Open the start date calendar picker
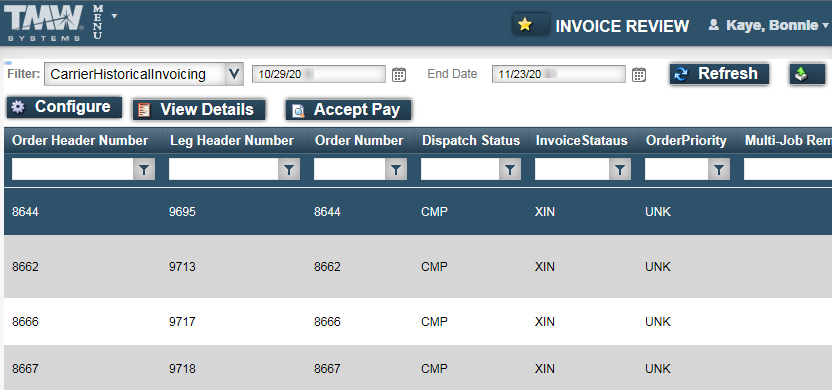Screen dimensions: 832x390 (x=399, y=74)
